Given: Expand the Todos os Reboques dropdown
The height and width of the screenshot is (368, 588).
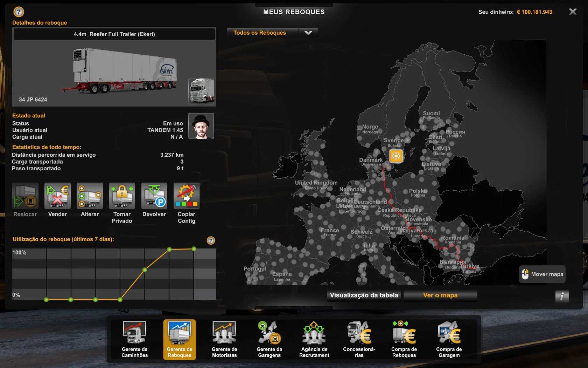Looking at the screenshot, I should point(262,33).
